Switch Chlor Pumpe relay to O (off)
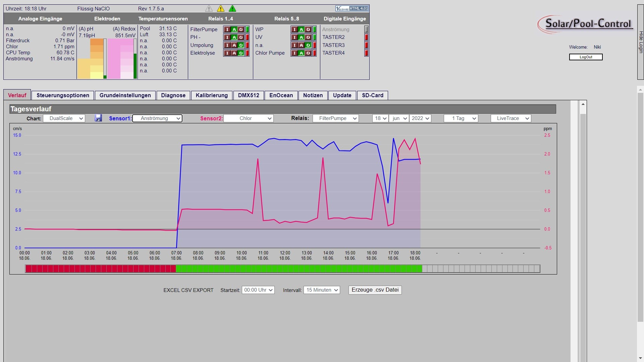This screenshot has width=644, height=362. pos(308,53)
